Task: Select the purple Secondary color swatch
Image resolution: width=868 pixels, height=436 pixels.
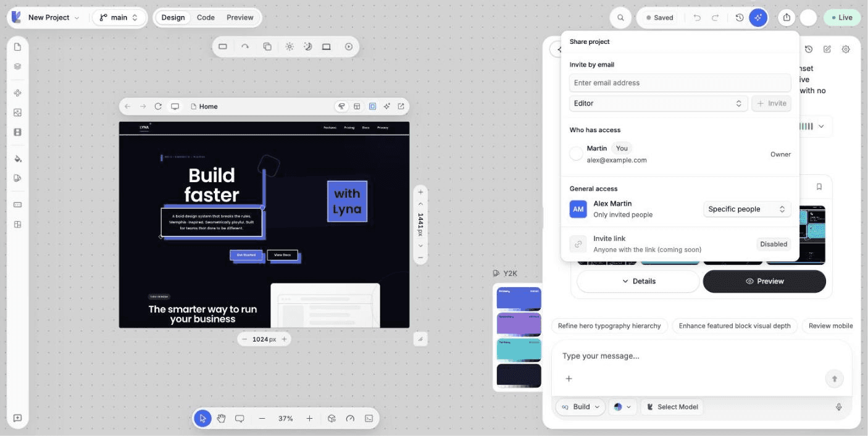Action: [x=519, y=324]
